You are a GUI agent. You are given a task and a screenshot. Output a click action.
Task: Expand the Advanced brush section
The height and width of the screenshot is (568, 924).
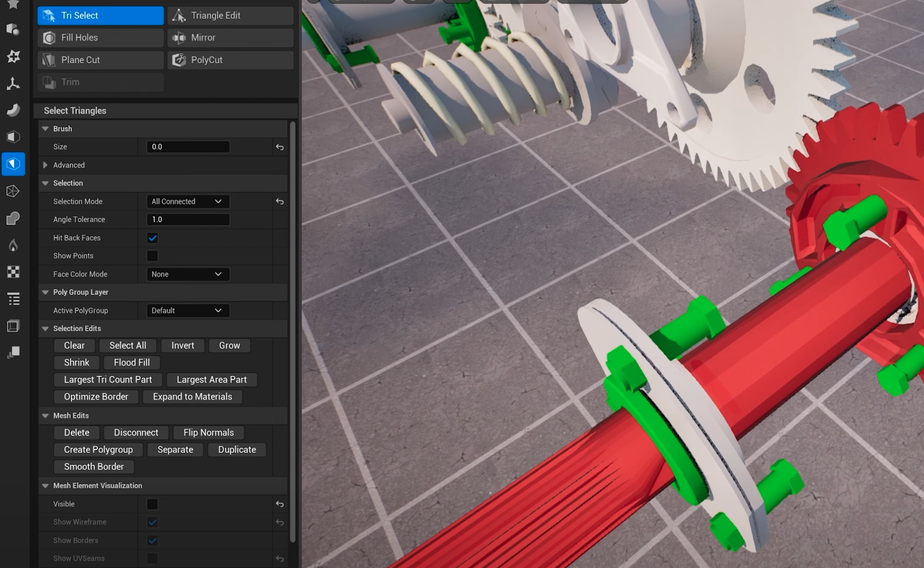click(46, 165)
